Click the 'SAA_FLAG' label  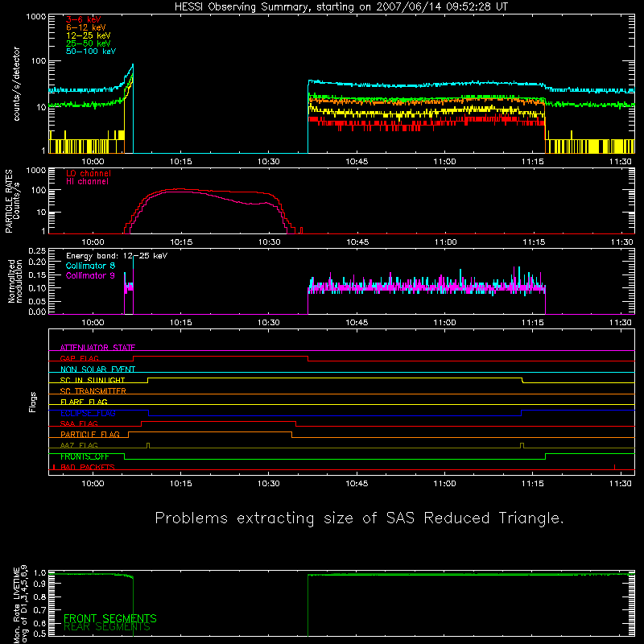79,423
